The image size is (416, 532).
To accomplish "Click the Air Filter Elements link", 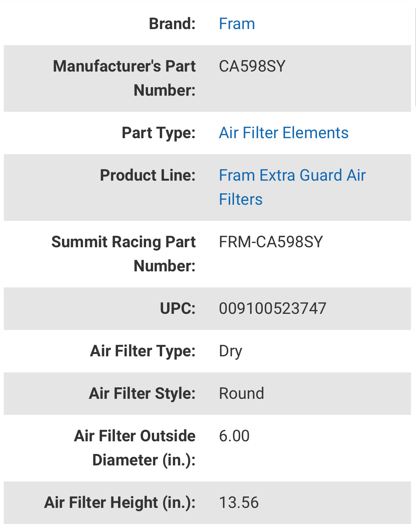I will coord(283,133).
